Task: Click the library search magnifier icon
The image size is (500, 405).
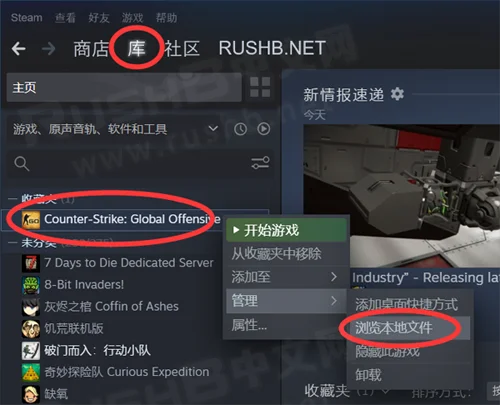Action: pyautogui.click(x=22, y=164)
